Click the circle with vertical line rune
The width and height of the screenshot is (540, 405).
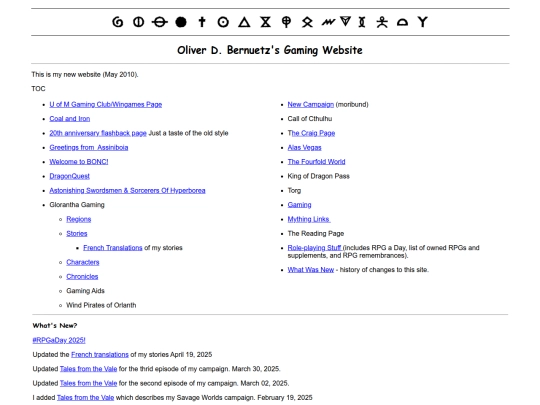coord(138,22)
